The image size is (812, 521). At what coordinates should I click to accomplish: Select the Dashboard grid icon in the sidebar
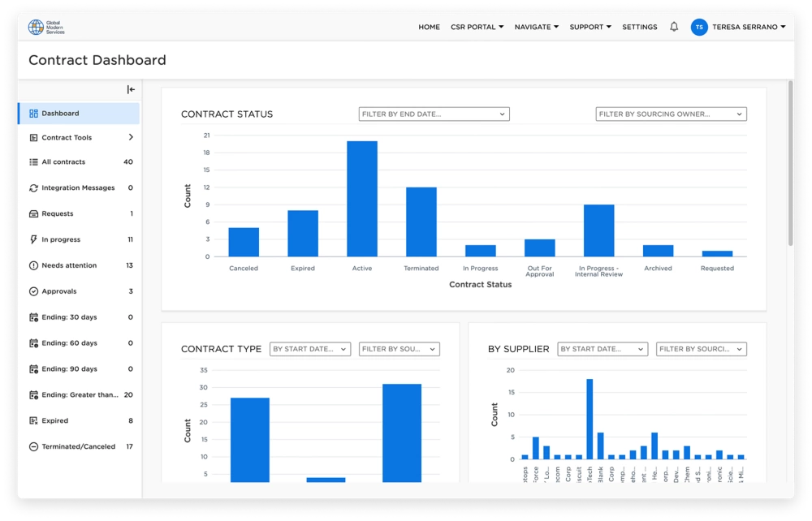tap(32, 111)
